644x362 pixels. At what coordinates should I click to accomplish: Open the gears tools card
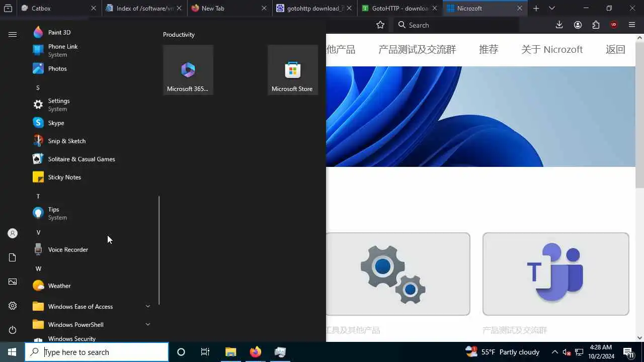tap(398, 274)
